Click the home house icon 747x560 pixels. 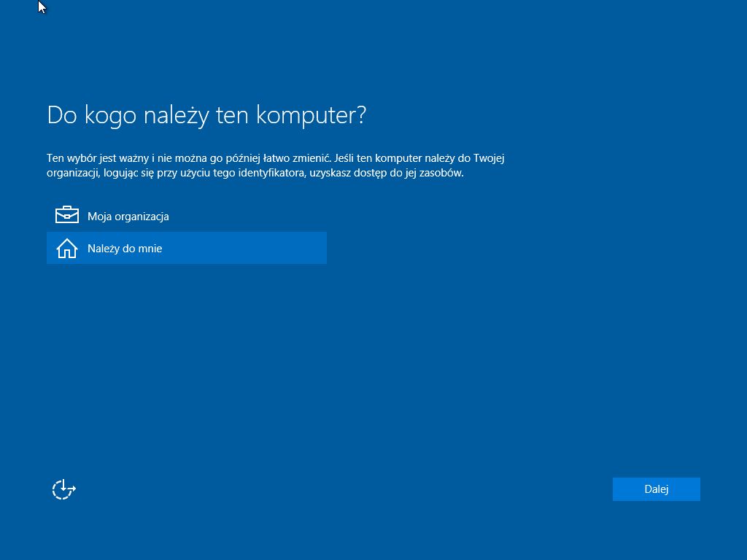[x=66, y=248]
